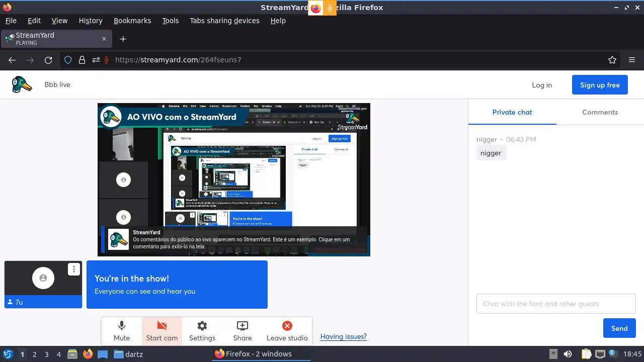644x362 pixels.
Task: Launch Firefox from the taskbar launcher
Action: [88, 354]
